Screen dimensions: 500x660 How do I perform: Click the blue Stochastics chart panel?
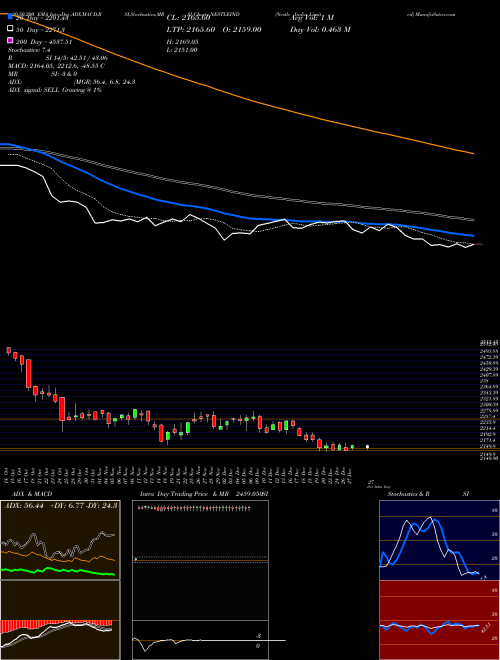439,540
